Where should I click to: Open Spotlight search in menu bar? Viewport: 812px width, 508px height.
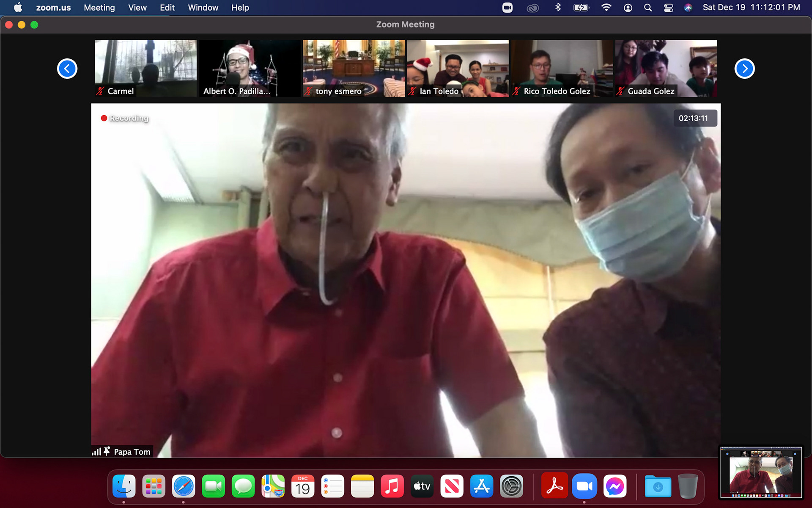[x=647, y=8]
